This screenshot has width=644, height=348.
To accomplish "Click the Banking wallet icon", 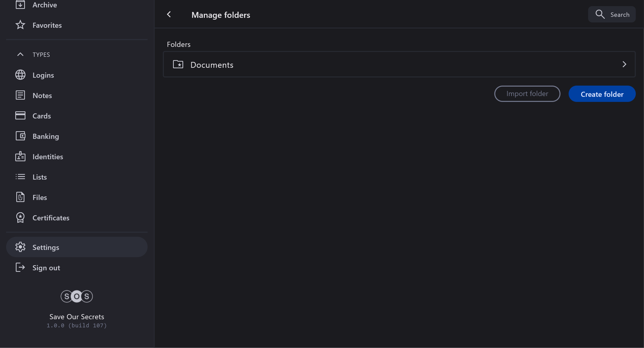I will [20, 136].
